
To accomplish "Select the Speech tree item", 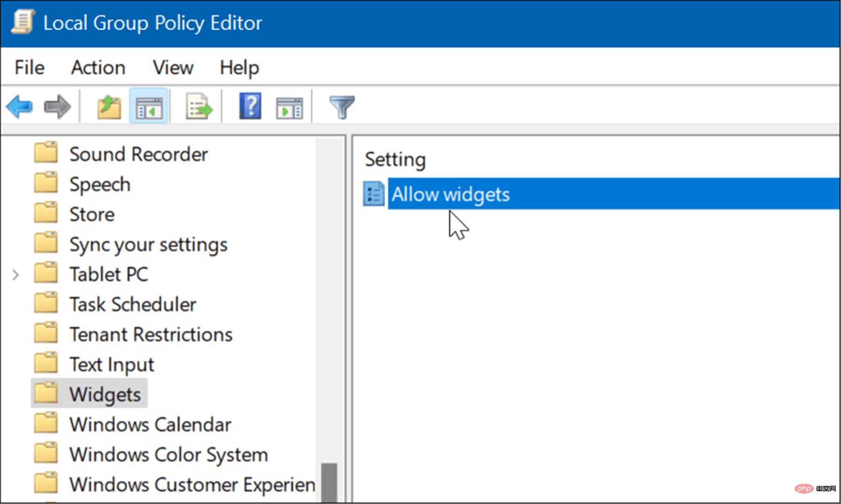I will (x=100, y=185).
